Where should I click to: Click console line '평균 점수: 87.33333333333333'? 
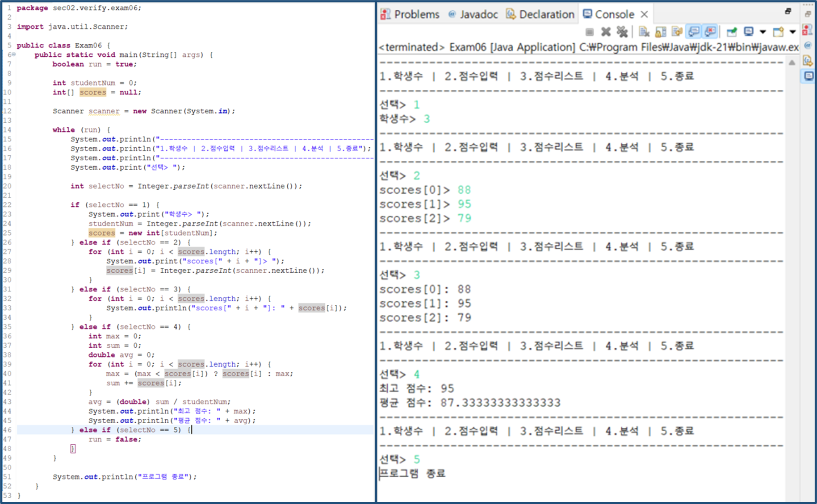click(x=470, y=403)
